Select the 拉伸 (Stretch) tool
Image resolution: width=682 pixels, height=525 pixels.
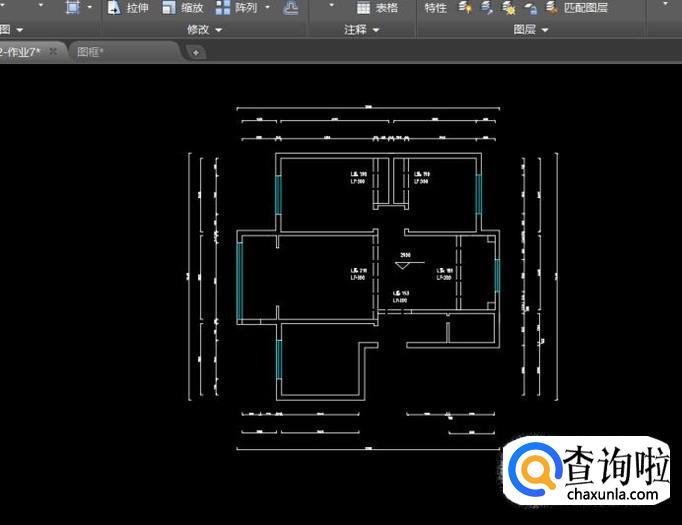coord(128,8)
